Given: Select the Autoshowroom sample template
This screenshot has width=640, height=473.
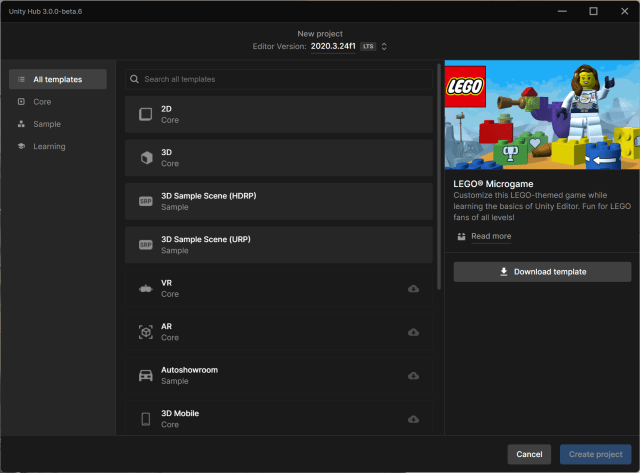Looking at the screenshot, I should click(279, 375).
